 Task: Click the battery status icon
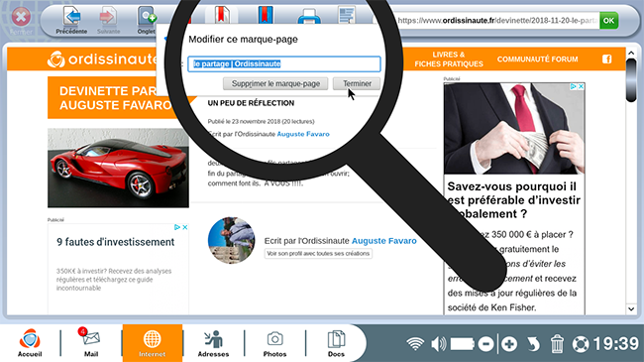point(462,344)
